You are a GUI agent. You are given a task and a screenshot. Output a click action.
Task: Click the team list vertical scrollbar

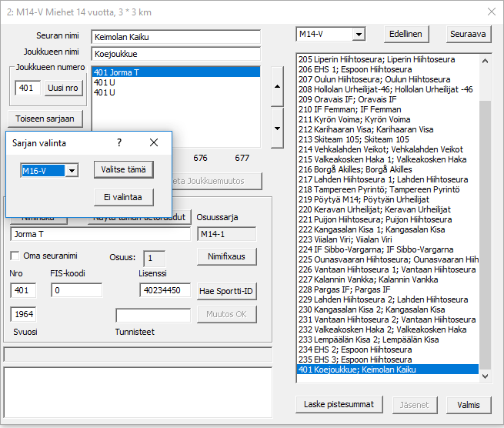click(x=485, y=231)
